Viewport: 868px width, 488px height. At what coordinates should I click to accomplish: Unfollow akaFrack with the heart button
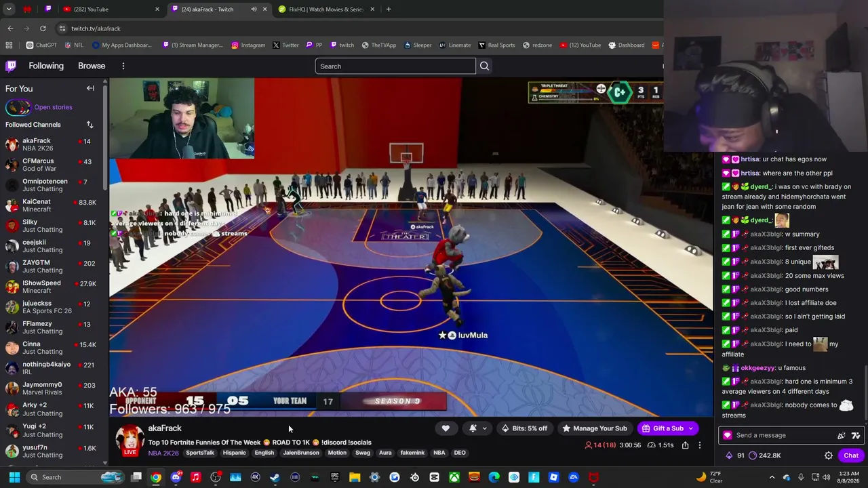click(446, 428)
